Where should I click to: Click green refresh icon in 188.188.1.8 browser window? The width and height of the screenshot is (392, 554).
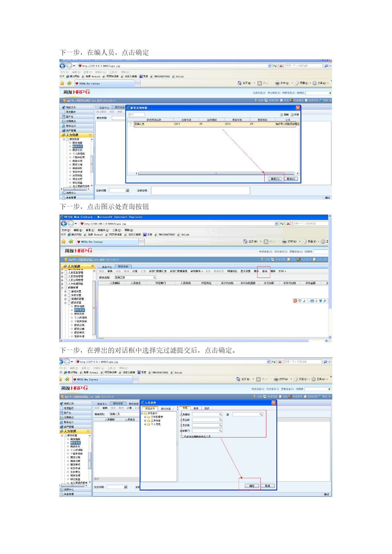[282, 224]
